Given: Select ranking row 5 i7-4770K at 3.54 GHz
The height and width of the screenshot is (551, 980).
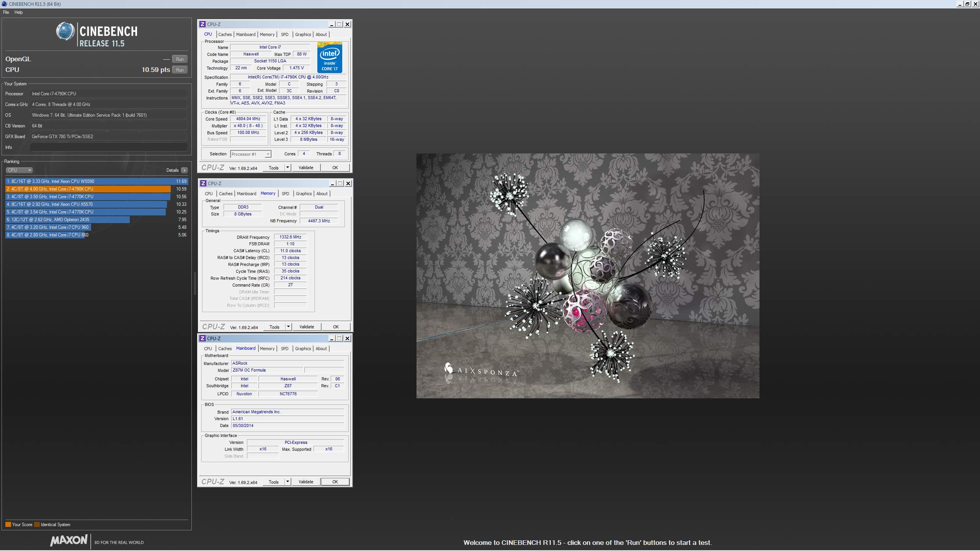Looking at the screenshot, I should (97, 212).
